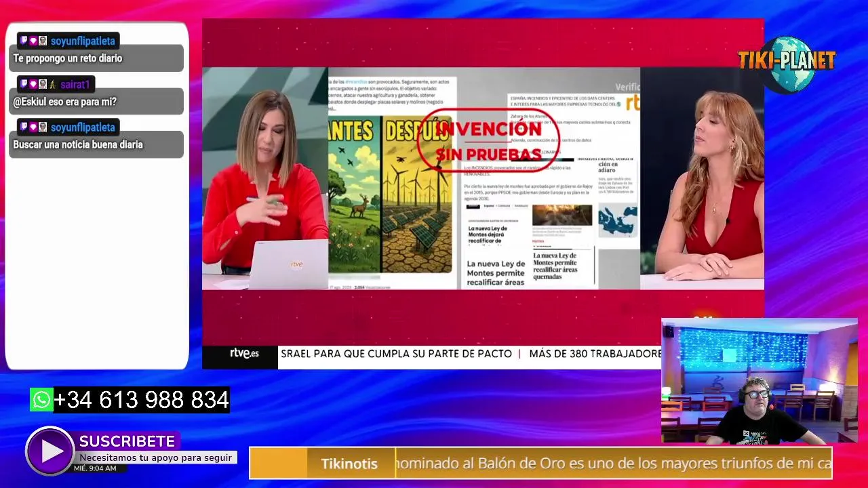The image size is (868, 488).
Task: Click yellow banana badge next to sairat1
Action: click(52, 85)
